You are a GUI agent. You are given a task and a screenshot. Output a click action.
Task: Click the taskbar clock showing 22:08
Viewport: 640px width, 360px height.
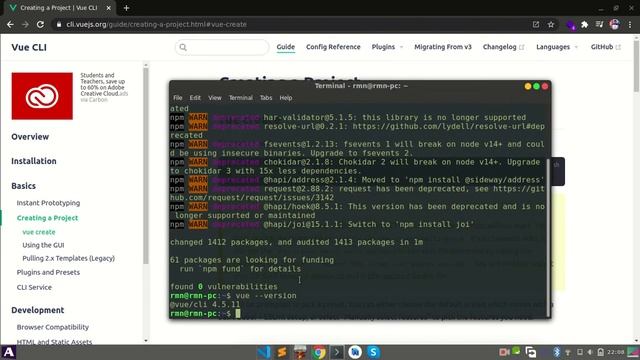(616, 352)
